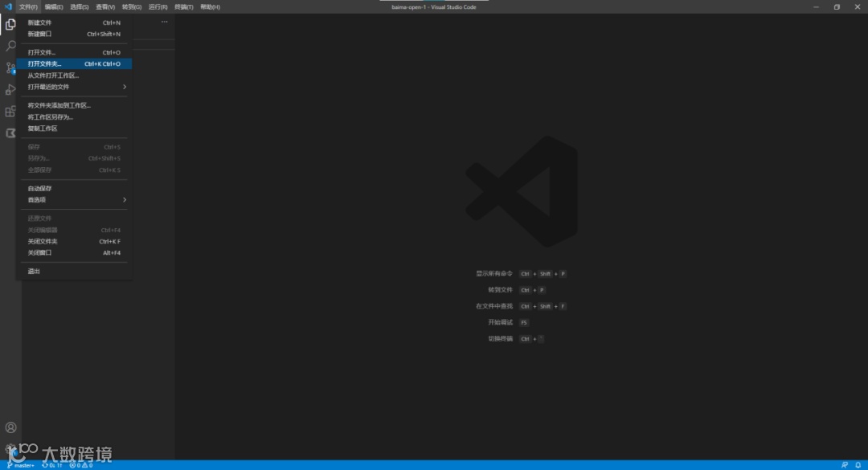The image size is (868, 470).
Task: Open the 文件(F) menu
Action: coord(28,7)
